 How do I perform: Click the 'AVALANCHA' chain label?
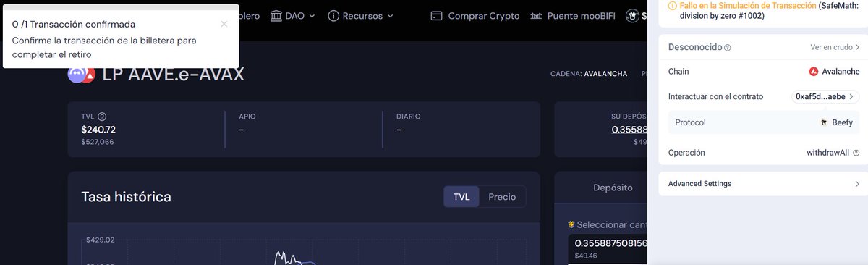coord(605,75)
